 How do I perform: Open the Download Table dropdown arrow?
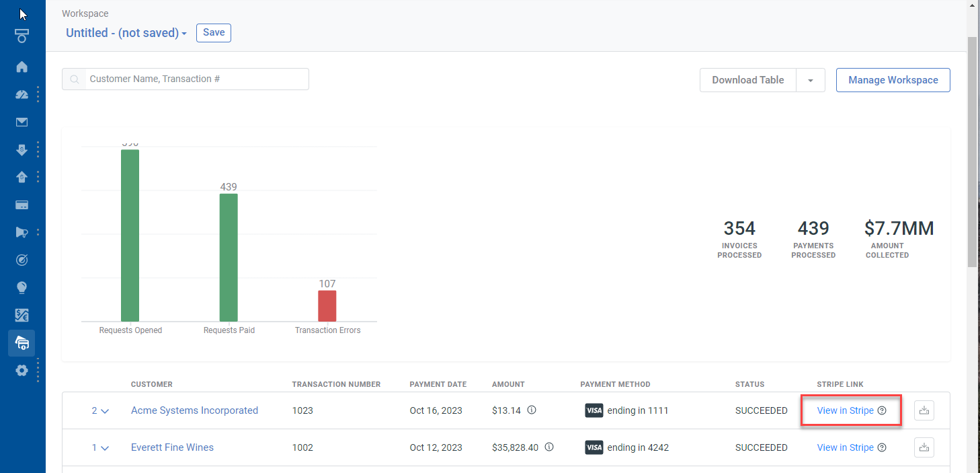point(811,80)
